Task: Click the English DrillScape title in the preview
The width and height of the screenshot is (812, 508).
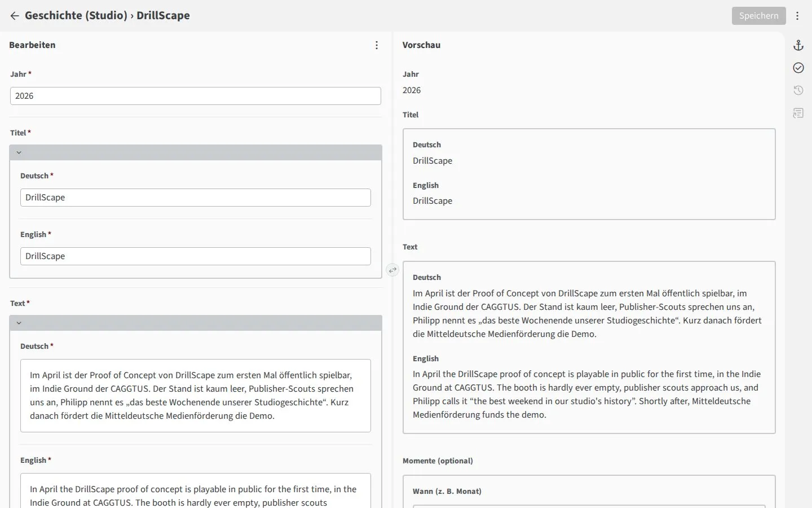Action: 433,201
